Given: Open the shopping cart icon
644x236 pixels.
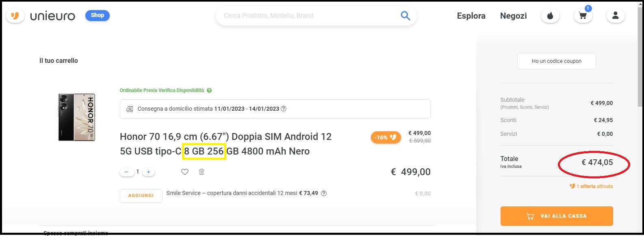Looking at the screenshot, I should [x=583, y=16].
